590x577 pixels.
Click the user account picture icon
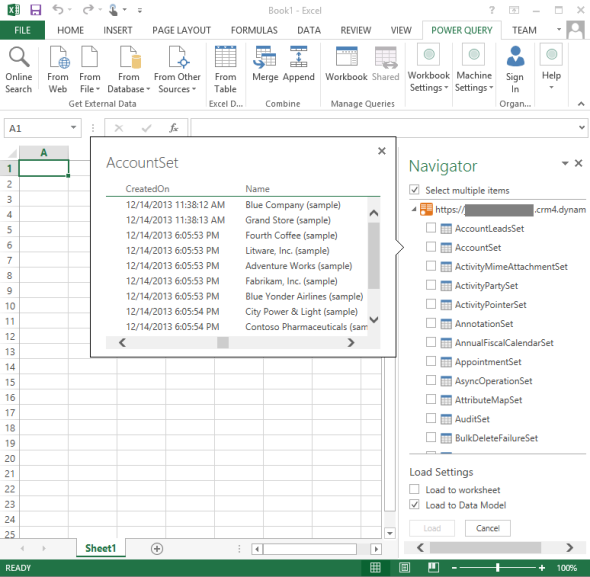[x=576, y=30]
